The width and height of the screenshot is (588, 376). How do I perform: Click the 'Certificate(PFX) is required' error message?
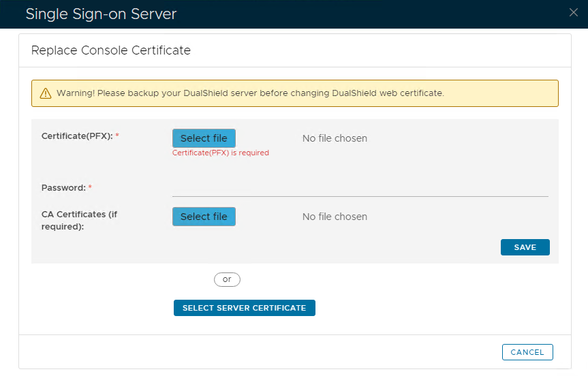pos(220,153)
